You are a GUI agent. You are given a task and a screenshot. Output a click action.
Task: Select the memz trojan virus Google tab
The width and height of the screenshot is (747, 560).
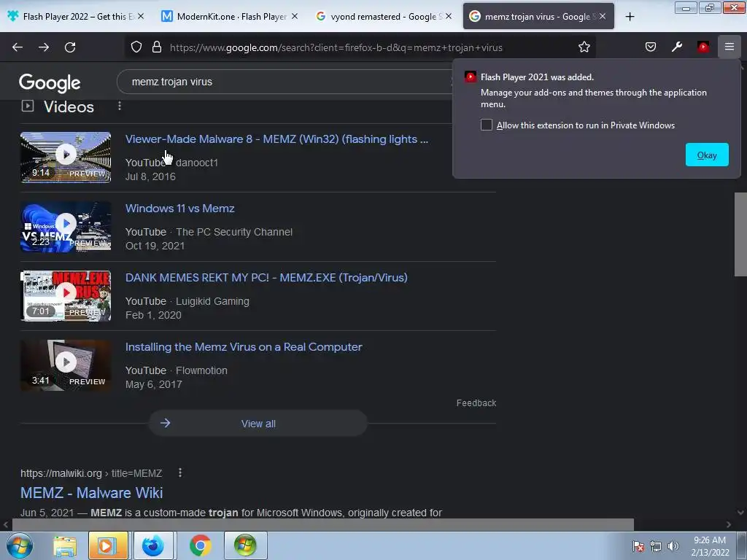tap(538, 17)
